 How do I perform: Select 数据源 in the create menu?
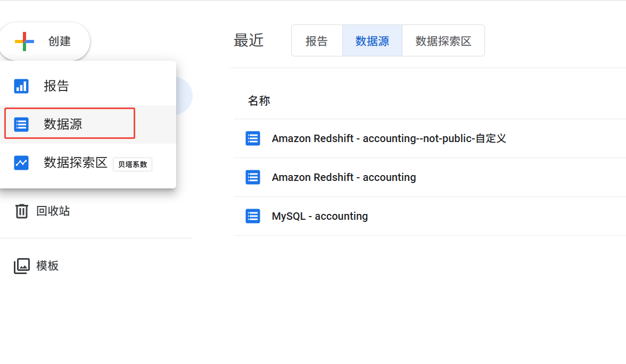tap(63, 124)
